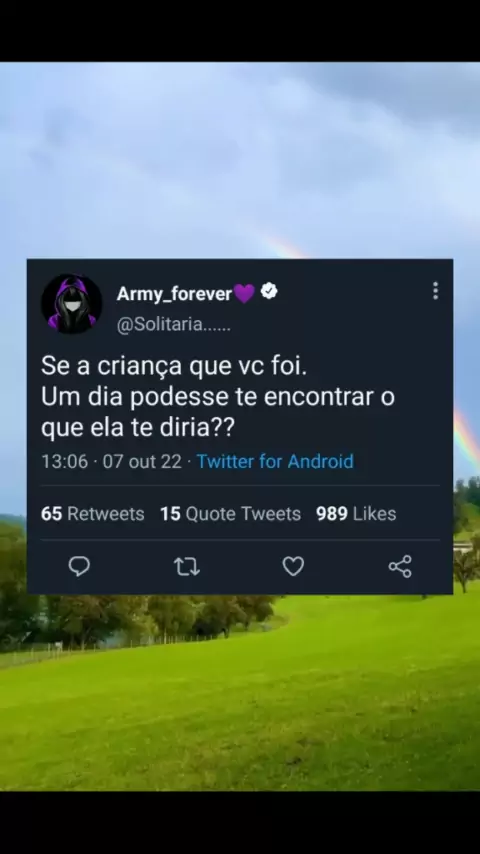Open Army_forever display name profile
The width and height of the screenshot is (480, 854).
click(174, 294)
